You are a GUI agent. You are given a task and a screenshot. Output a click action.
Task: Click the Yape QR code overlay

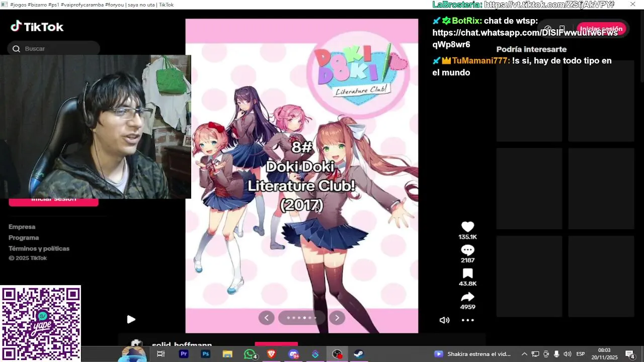pyautogui.click(x=41, y=324)
